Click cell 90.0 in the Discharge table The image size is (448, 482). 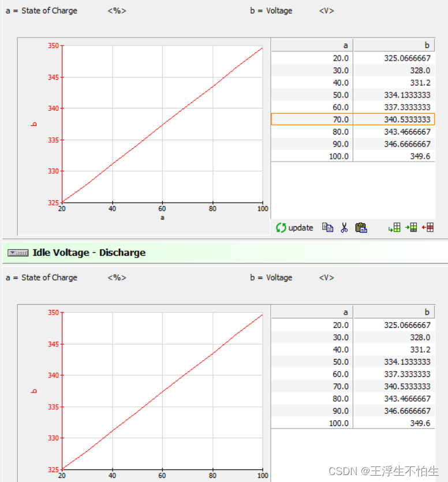pos(312,411)
